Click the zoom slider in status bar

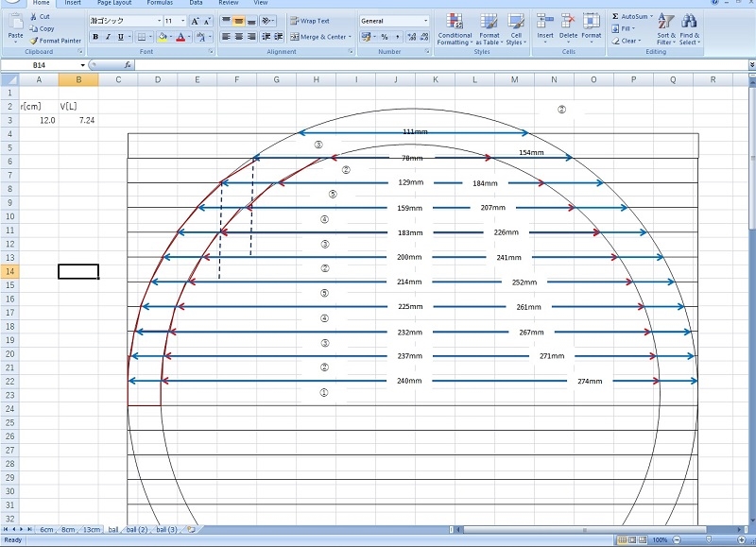coord(711,539)
